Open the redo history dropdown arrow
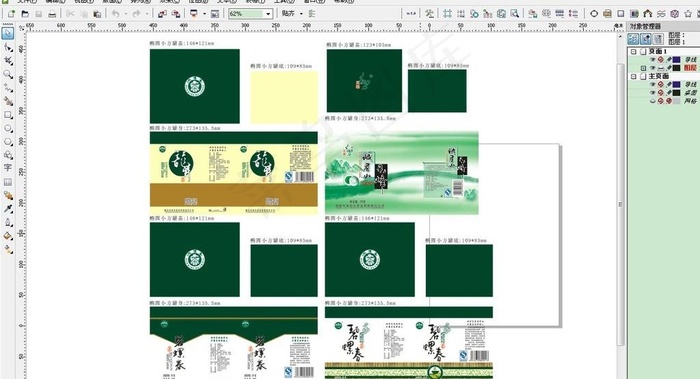This screenshot has height=379, width=700. 146,14
